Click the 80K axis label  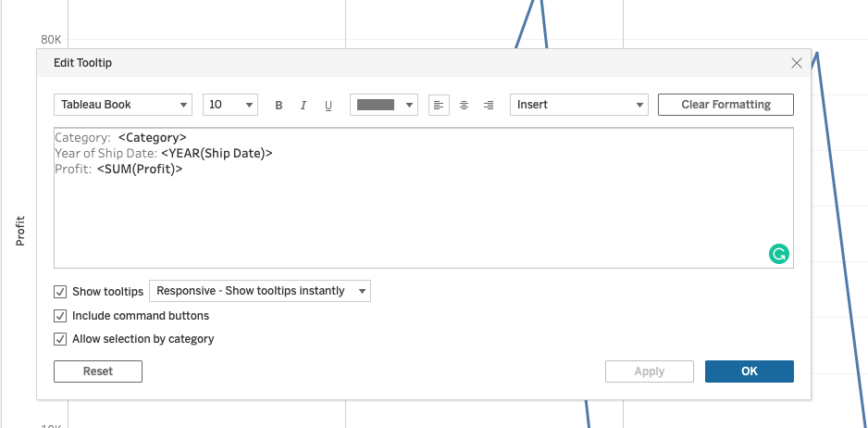51,39
